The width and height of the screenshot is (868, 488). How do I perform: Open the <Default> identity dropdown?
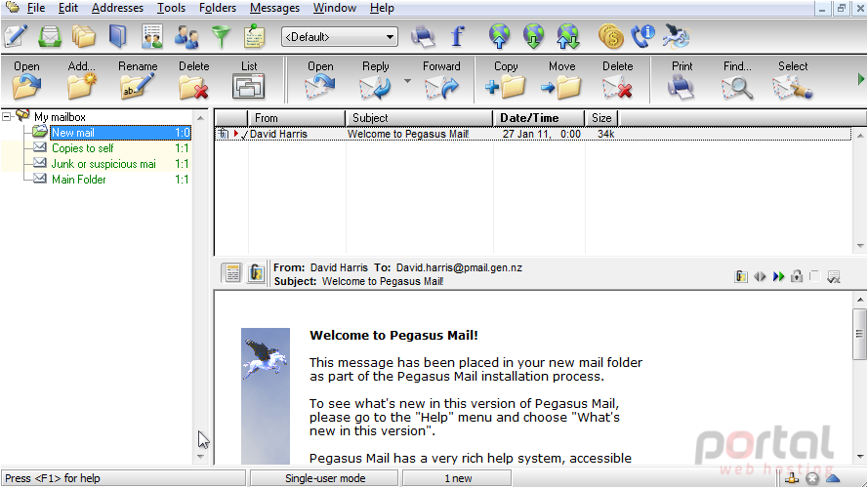(x=340, y=37)
